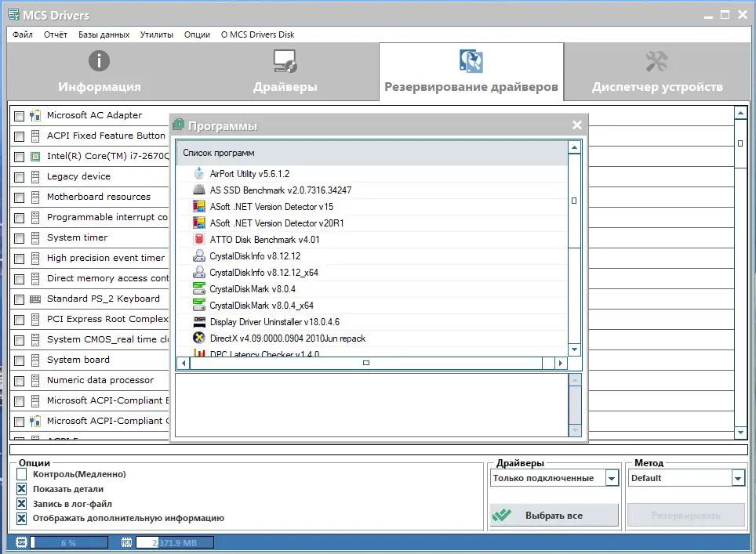Select the High precision event timer row

[89, 259]
